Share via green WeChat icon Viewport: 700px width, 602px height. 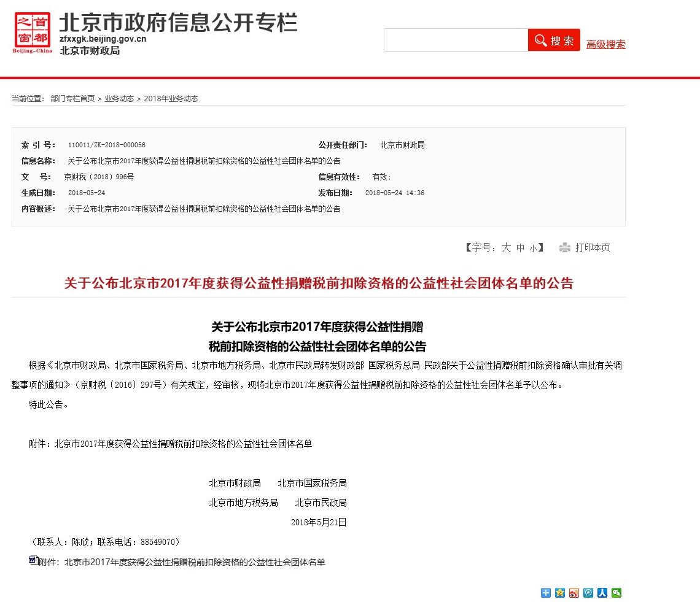[x=616, y=592]
